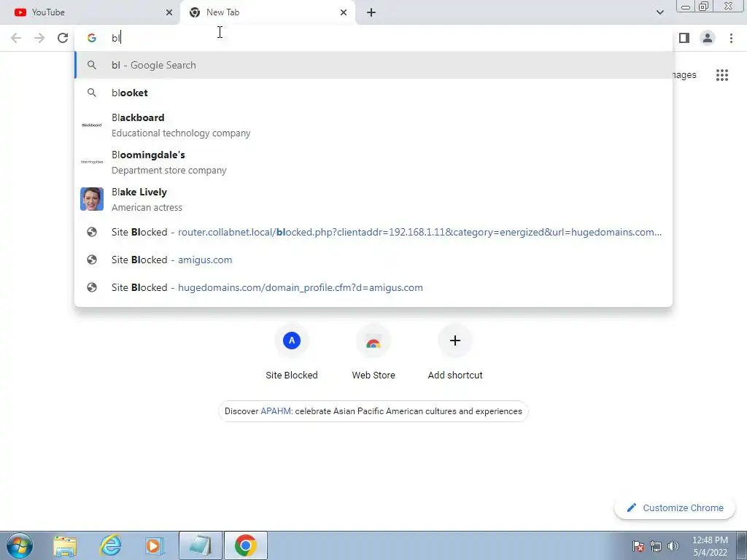Click the network tray icon
Viewport: 747px width, 560px height.
656,546
